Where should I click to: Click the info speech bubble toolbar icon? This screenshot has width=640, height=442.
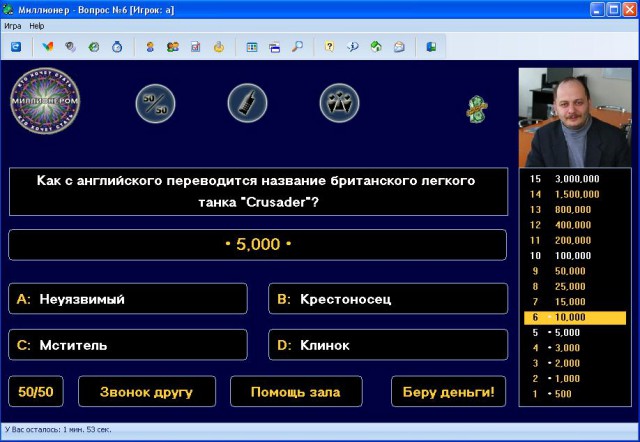(353, 47)
